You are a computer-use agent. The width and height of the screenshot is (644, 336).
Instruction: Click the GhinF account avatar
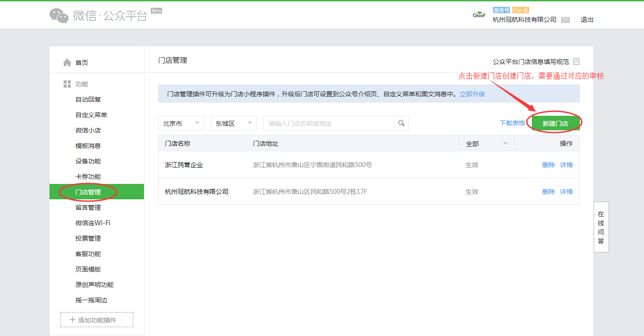point(479,15)
